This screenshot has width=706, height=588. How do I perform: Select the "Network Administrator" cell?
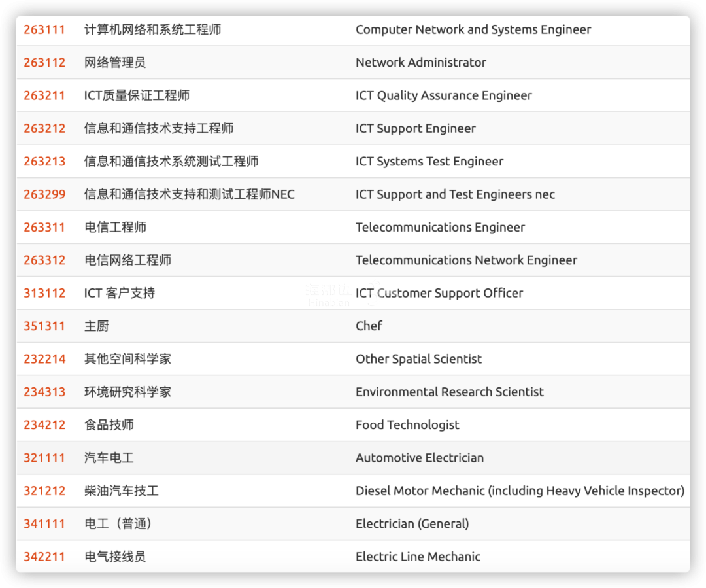pos(420,63)
